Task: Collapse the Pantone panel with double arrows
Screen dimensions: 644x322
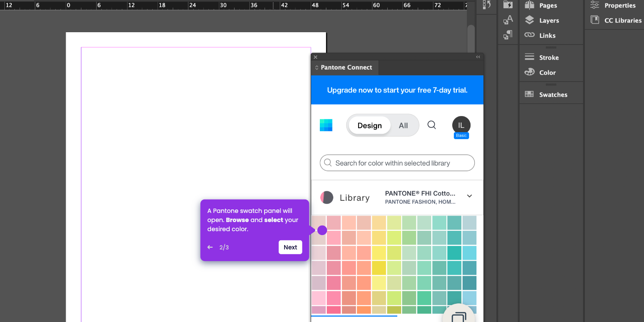Action: pyautogui.click(x=478, y=57)
